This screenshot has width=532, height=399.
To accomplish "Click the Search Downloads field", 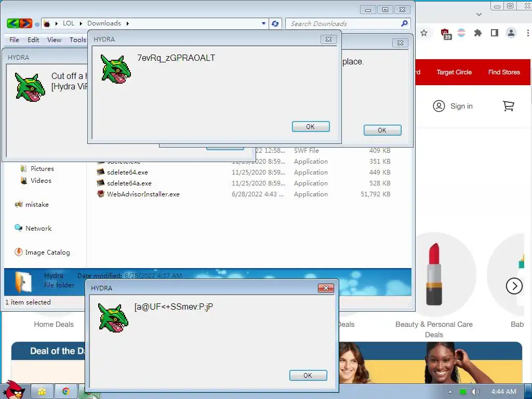I will click(x=343, y=23).
